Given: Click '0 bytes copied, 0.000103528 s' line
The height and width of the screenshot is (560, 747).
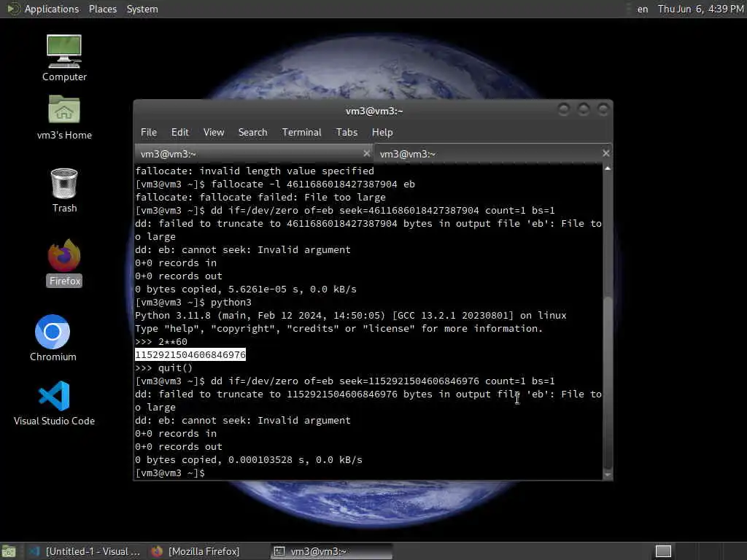Looking at the screenshot, I should pyautogui.click(x=249, y=460).
